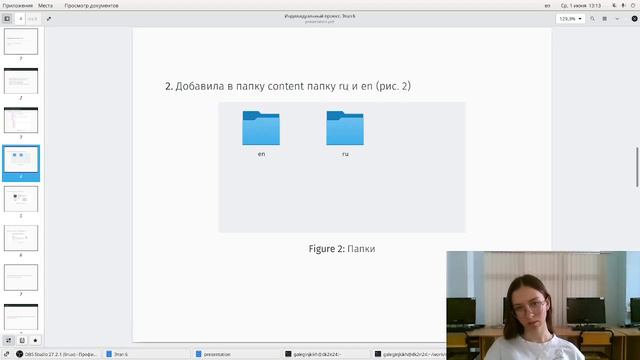Switch to second terminal window in taskbar
Screen dimensions: 640x360
(409, 354)
